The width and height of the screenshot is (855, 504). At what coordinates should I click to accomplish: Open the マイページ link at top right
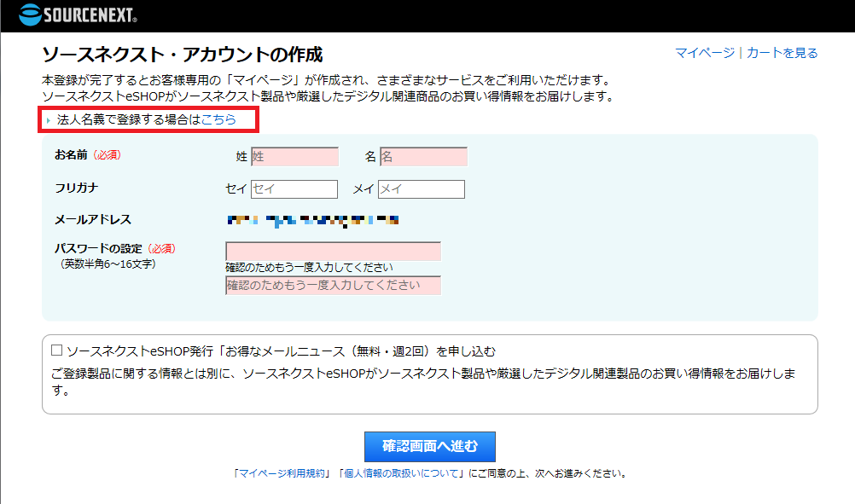coord(704,53)
